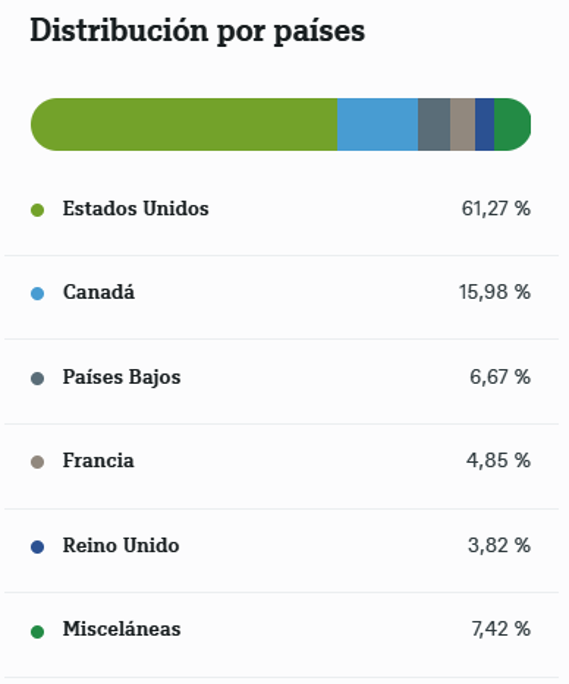Click the Distribución por países heading

click(198, 31)
